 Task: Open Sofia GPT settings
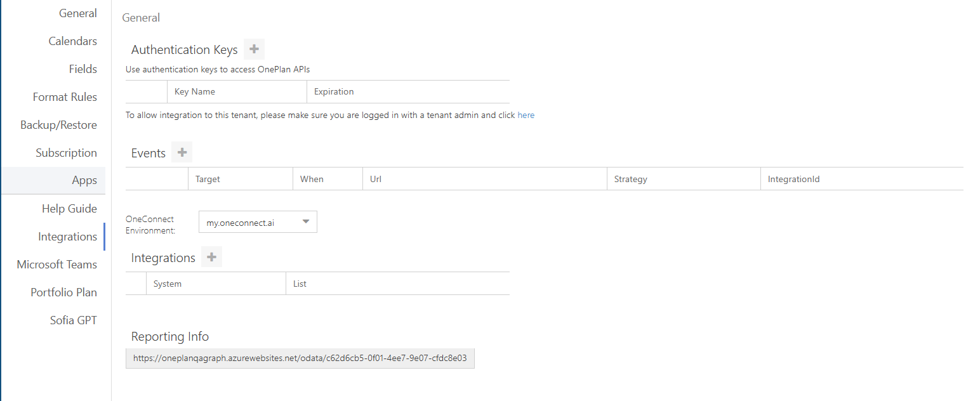pos(74,320)
